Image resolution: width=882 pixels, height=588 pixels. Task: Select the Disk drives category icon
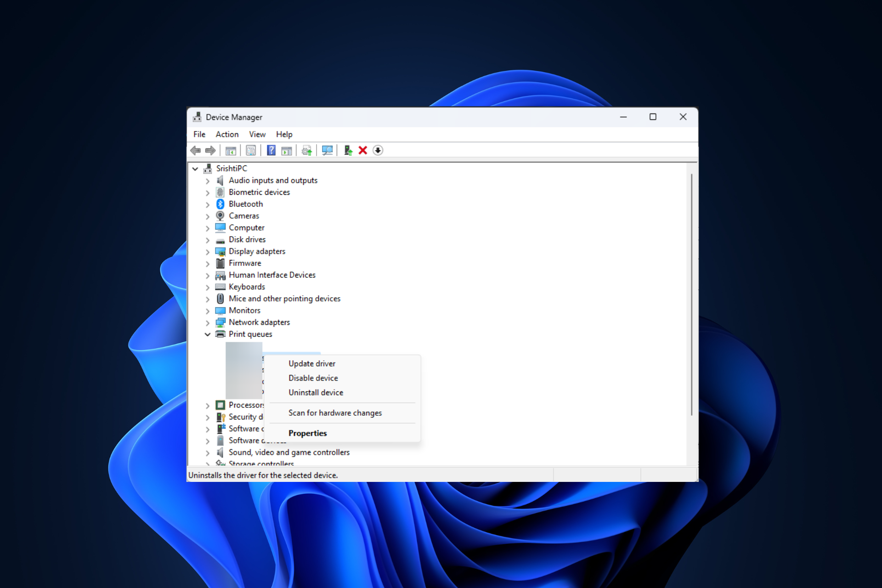220,240
